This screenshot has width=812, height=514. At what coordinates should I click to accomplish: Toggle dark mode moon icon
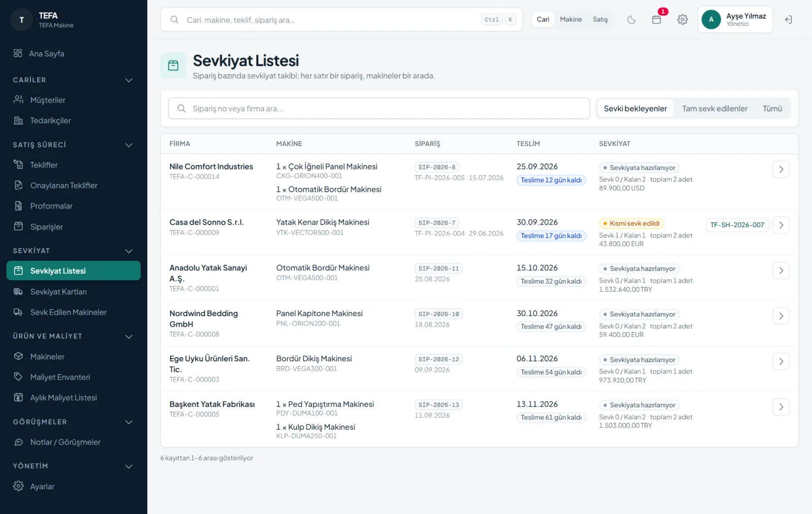(631, 20)
